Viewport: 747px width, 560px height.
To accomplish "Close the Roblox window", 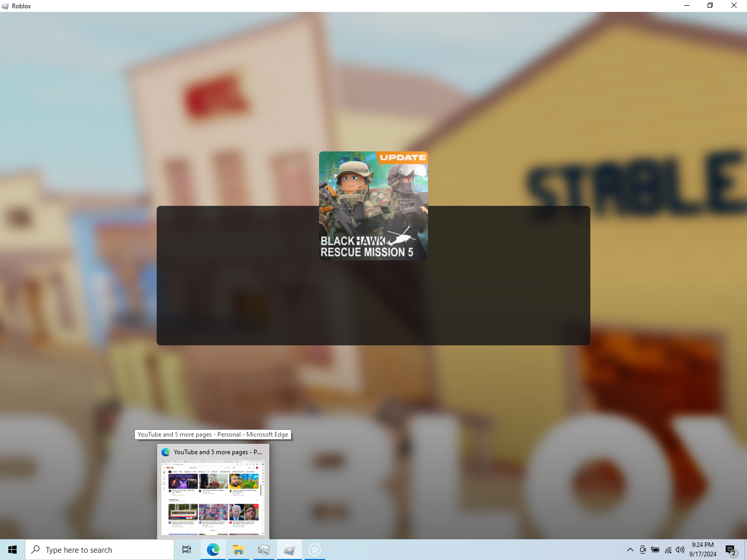I will point(734,6).
